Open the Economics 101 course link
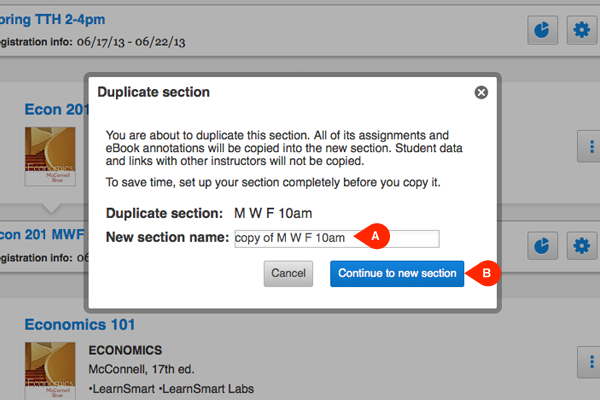The height and width of the screenshot is (400, 600). (80, 325)
